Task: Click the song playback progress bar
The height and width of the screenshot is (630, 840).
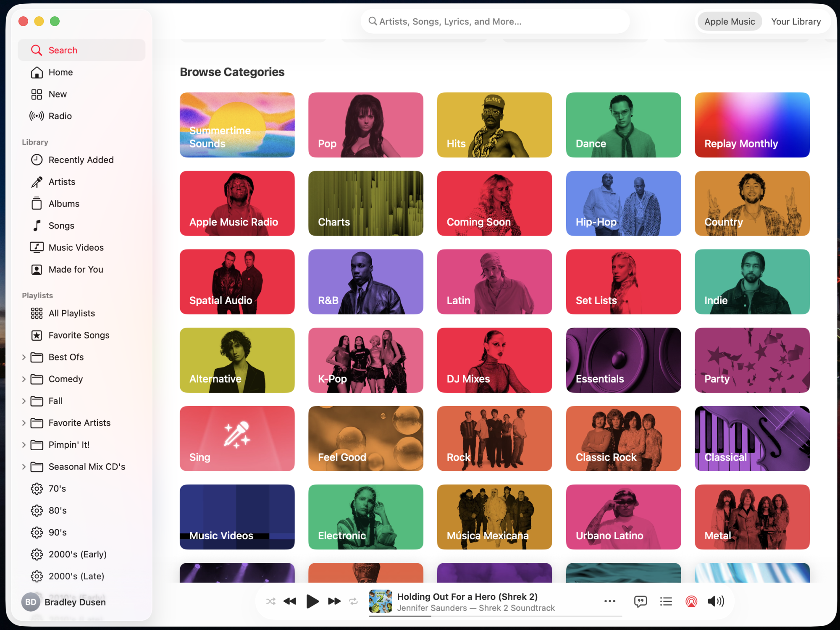Action: click(x=496, y=616)
